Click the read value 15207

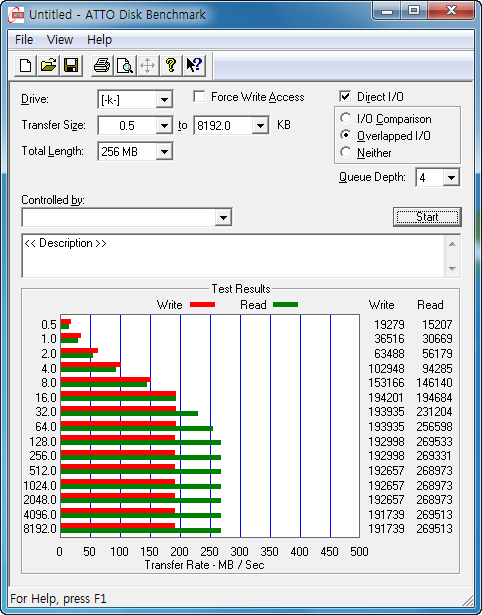[437, 325]
